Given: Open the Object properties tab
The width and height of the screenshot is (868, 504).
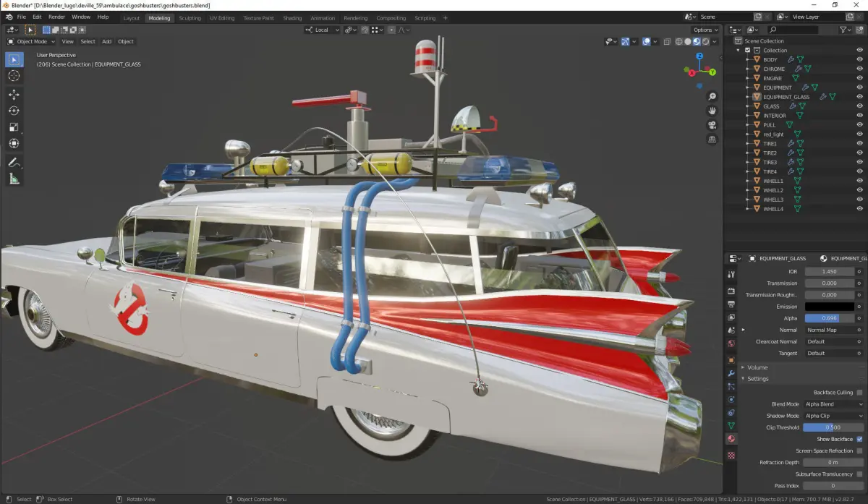Looking at the screenshot, I should 731,360.
